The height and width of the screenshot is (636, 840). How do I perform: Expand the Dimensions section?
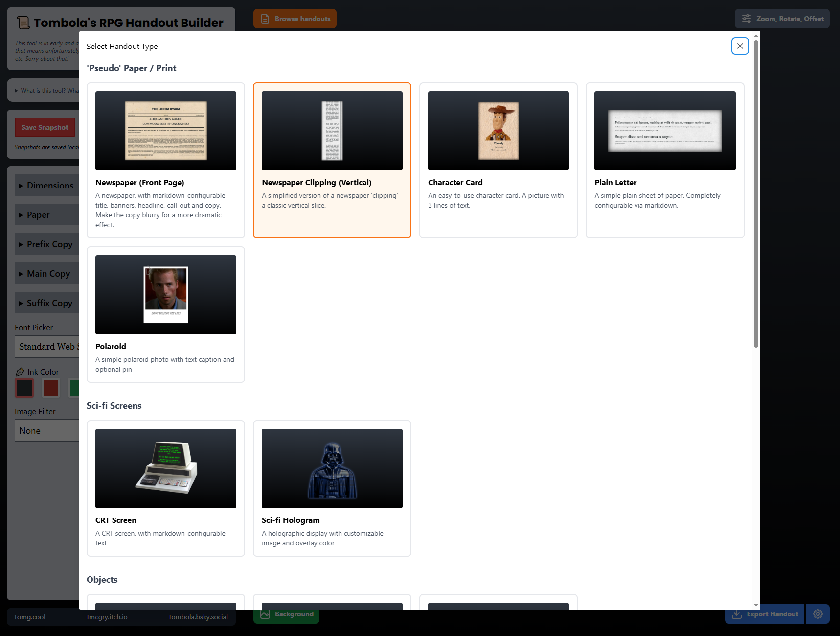click(x=47, y=186)
